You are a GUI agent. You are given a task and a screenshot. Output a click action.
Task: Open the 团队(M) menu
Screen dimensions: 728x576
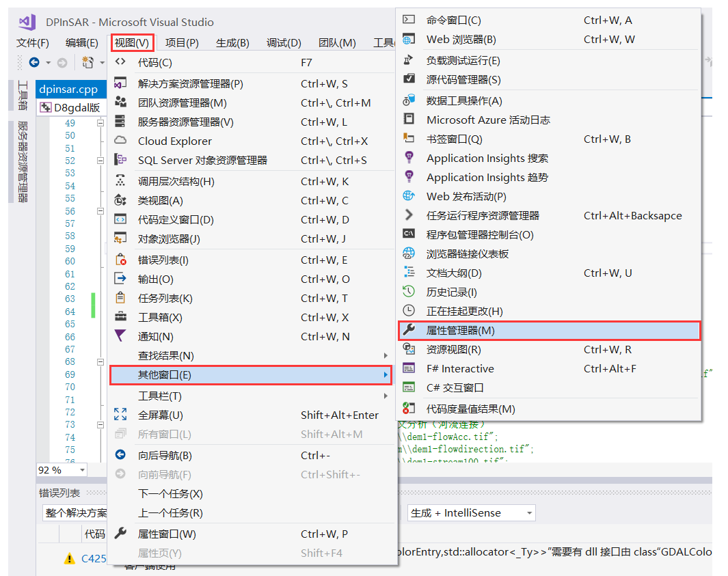pyautogui.click(x=337, y=42)
